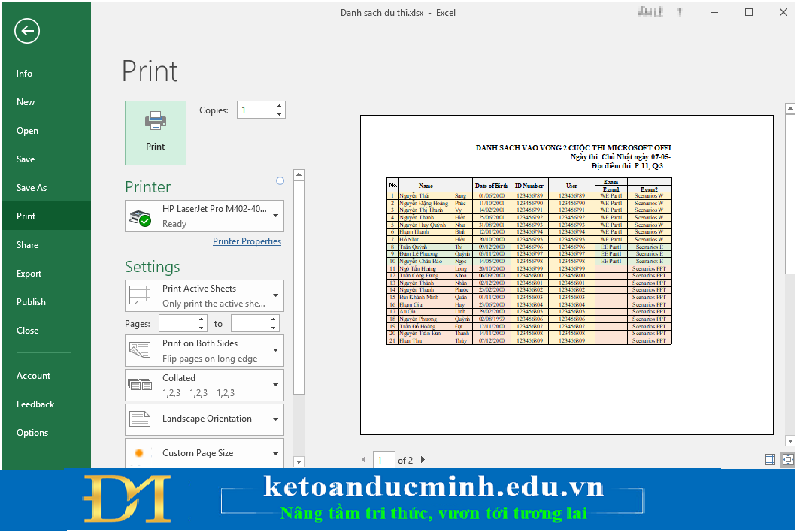The width and height of the screenshot is (795, 531).
Task: Open Options in the left sidebar
Action: [31, 433]
